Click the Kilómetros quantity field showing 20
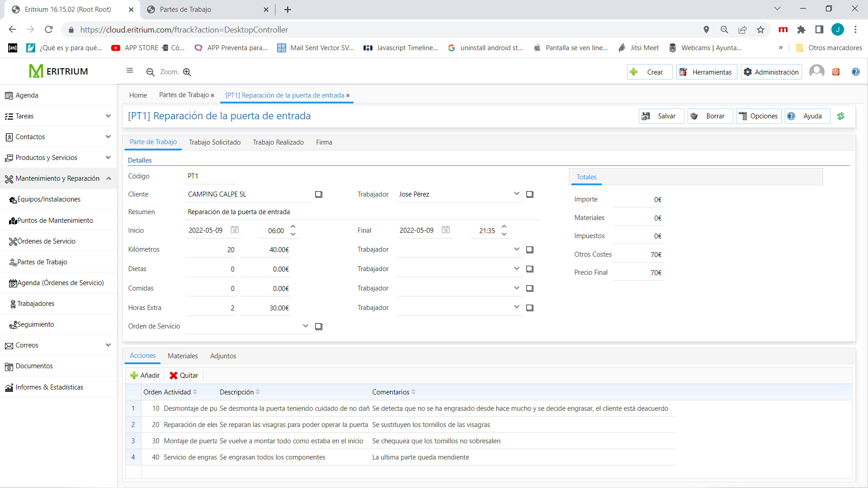868x488 pixels. tap(212, 249)
